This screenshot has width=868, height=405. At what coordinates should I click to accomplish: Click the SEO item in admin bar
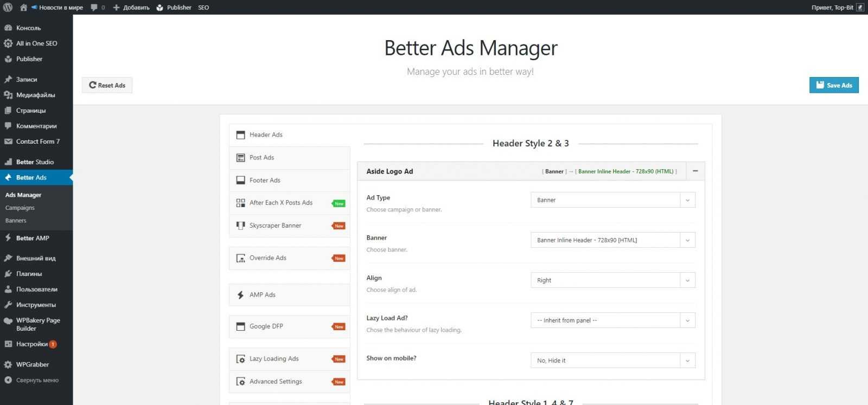[203, 8]
